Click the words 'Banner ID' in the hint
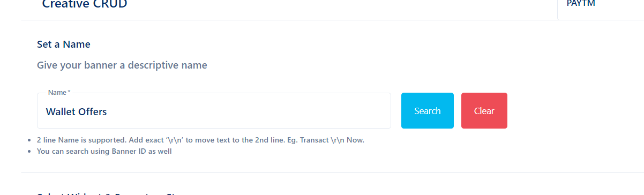The width and height of the screenshot is (644, 195). click(127, 151)
